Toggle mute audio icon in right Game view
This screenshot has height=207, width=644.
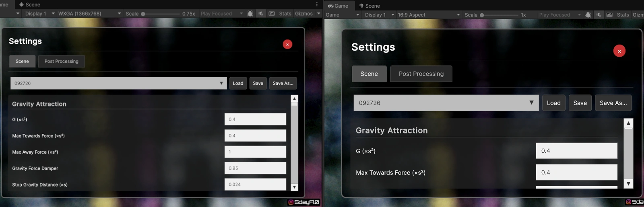(599, 15)
